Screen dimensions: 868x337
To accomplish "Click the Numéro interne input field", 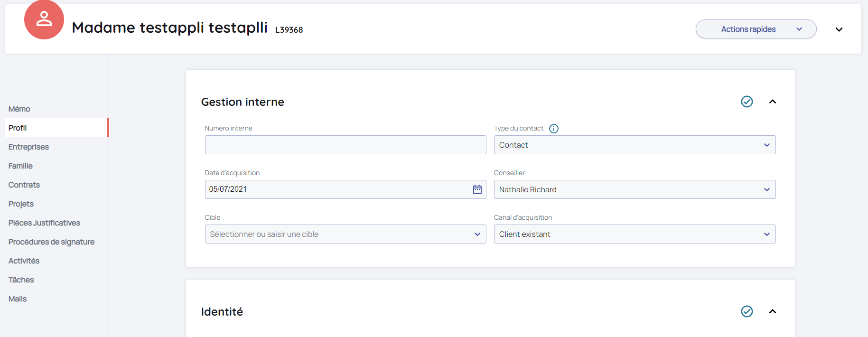I will (x=345, y=145).
